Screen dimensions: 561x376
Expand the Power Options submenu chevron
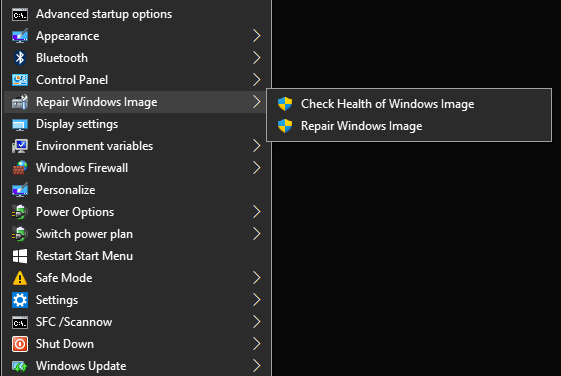click(257, 212)
